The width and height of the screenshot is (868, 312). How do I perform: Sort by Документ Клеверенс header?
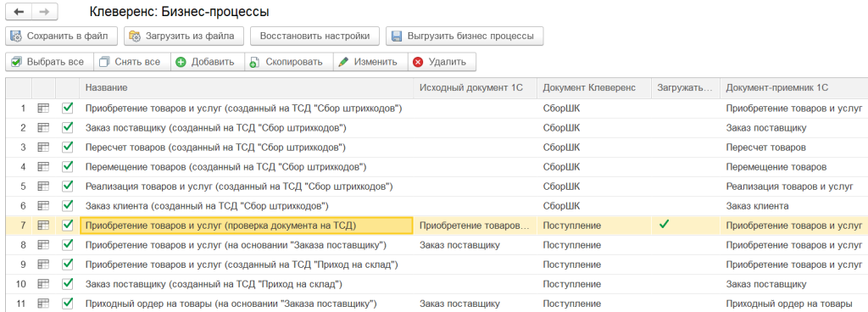(594, 88)
